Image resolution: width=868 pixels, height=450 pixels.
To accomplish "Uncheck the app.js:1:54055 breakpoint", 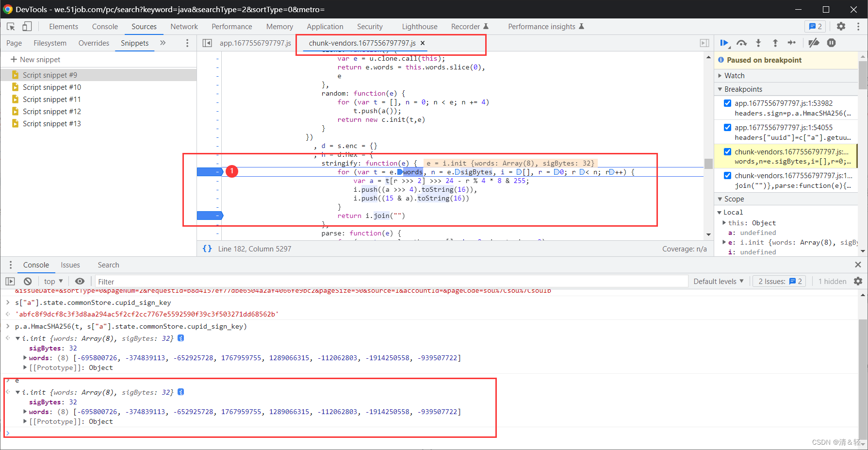I will (x=727, y=127).
